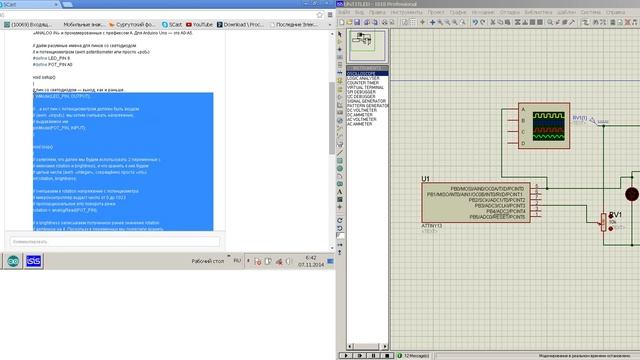Image resolution: width=640 pixels, height=360 pixels.
Task: Select PATTERN GENERATOR in the instruments list
Action: pos(367,105)
